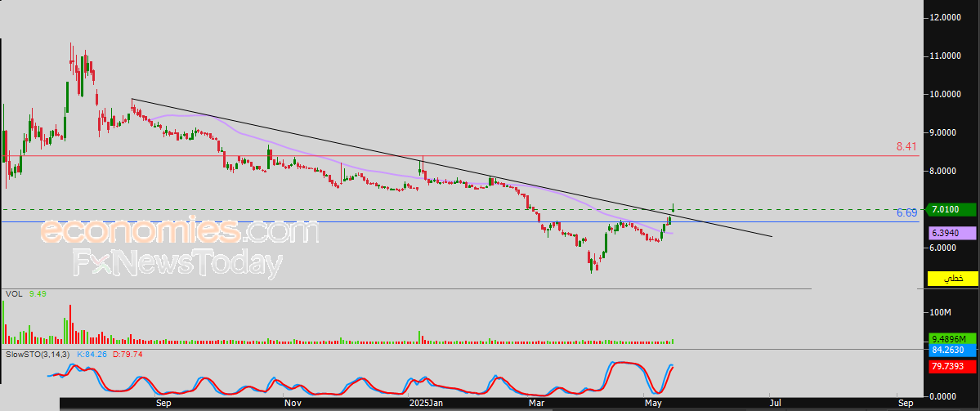Click the green 9.4896M volume tag
The width and height of the screenshot is (980, 411).
(x=952, y=338)
